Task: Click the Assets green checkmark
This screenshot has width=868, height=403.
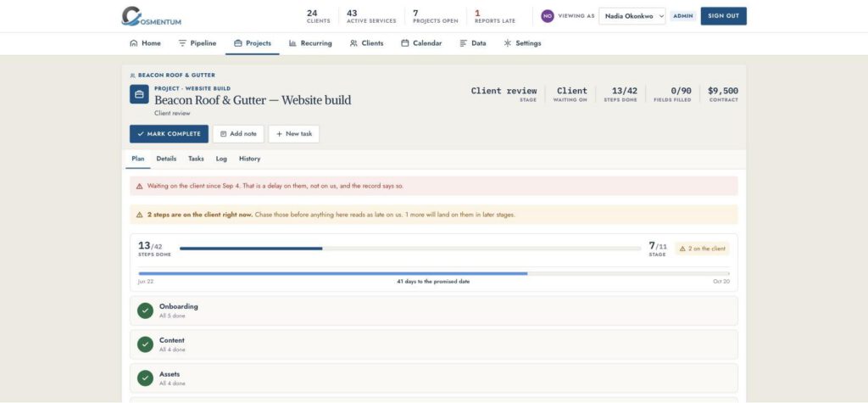Action: coord(145,378)
